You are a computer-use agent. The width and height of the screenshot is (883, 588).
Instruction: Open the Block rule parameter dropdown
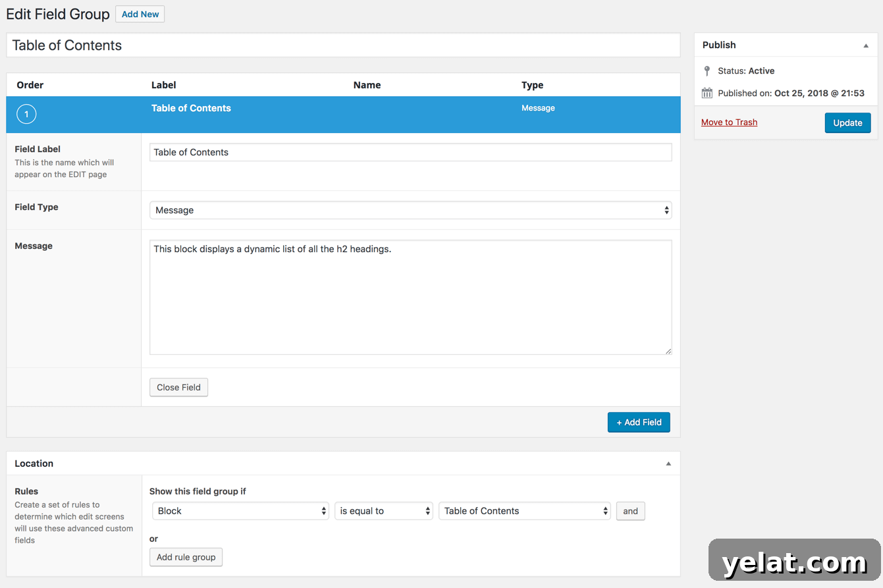click(x=240, y=511)
